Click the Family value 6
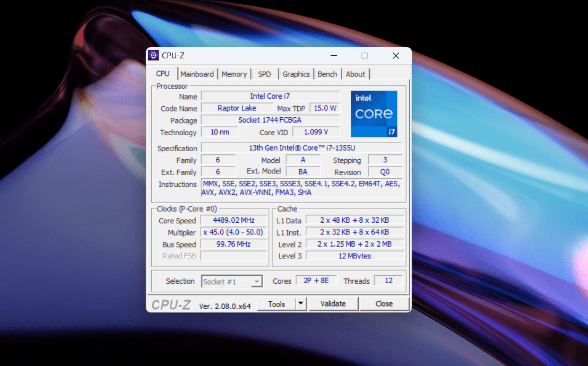This screenshot has width=588, height=366. (218, 160)
